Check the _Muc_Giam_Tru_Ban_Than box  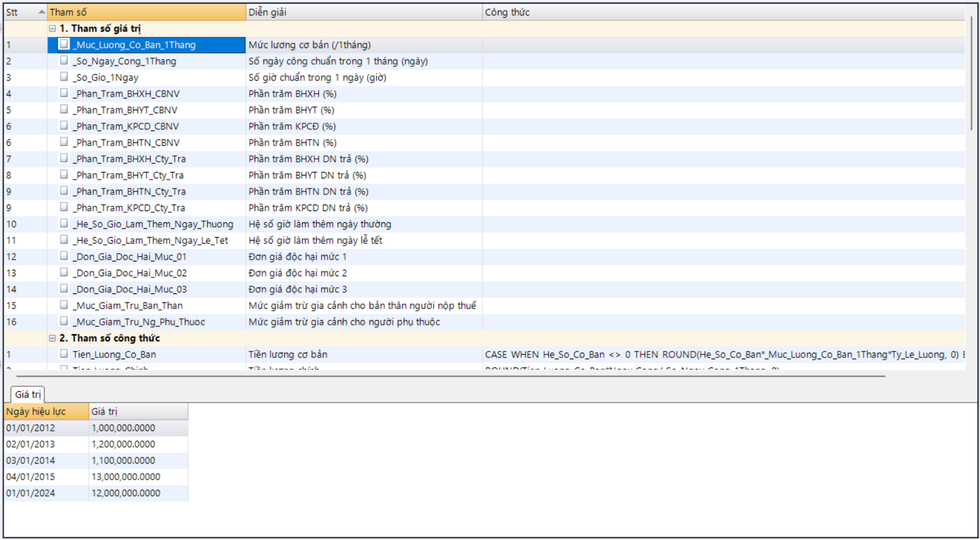coord(64,305)
